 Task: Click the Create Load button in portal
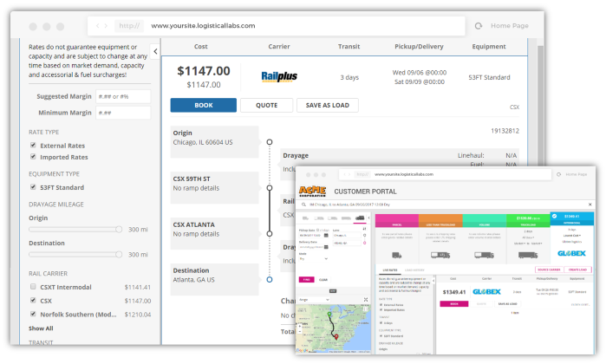[577, 270]
